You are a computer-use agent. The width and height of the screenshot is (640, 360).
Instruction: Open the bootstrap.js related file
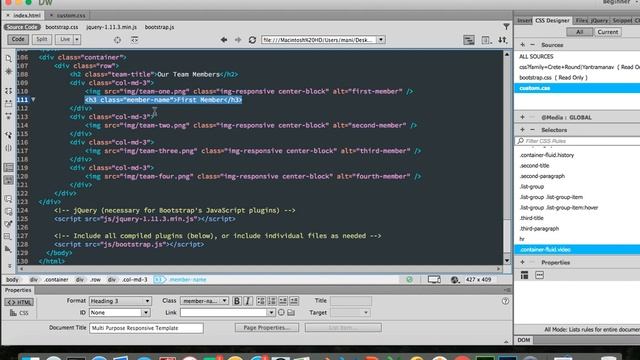click(159, 27)
